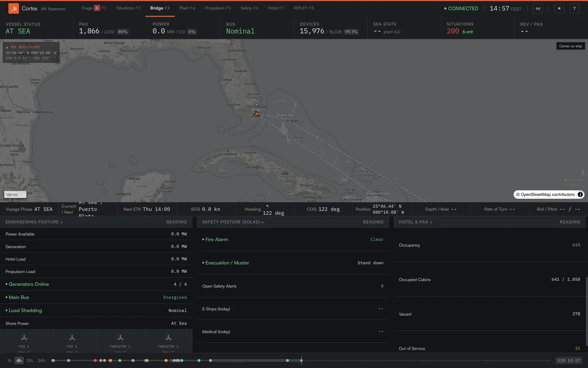Open the Propulsion F5 tab
This screenshot has height=368, width=588.
[x=218, y=8]
